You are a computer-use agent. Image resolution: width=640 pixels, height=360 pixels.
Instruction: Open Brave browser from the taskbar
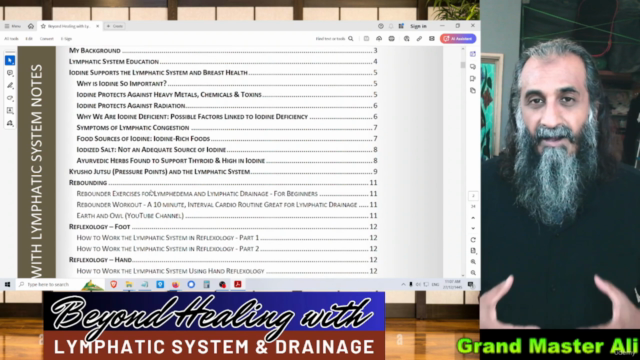(x=113, y=284)
